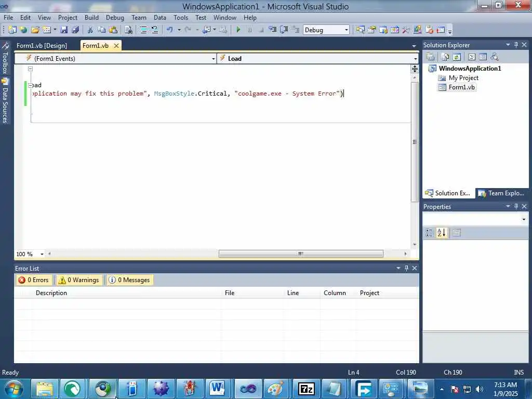
Task: Open Error List window position dropdown
Action: [398, 268]
